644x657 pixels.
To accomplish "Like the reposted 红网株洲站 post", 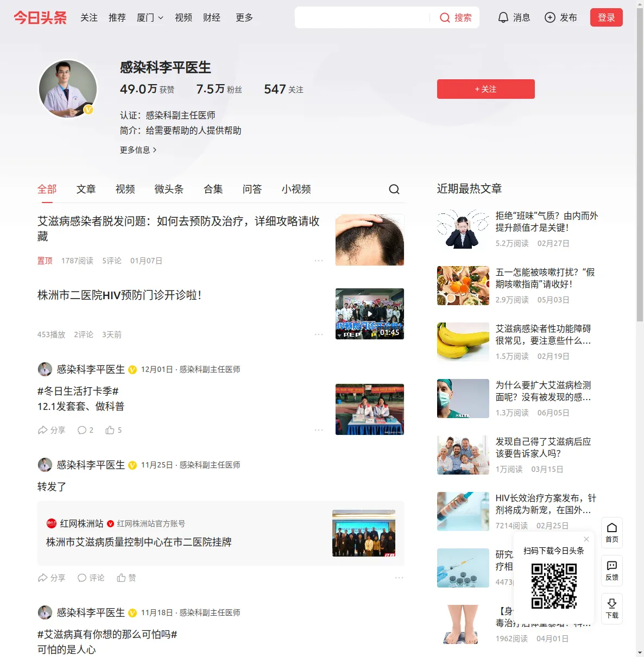I will pyautogui.click(x=127, y=578).
